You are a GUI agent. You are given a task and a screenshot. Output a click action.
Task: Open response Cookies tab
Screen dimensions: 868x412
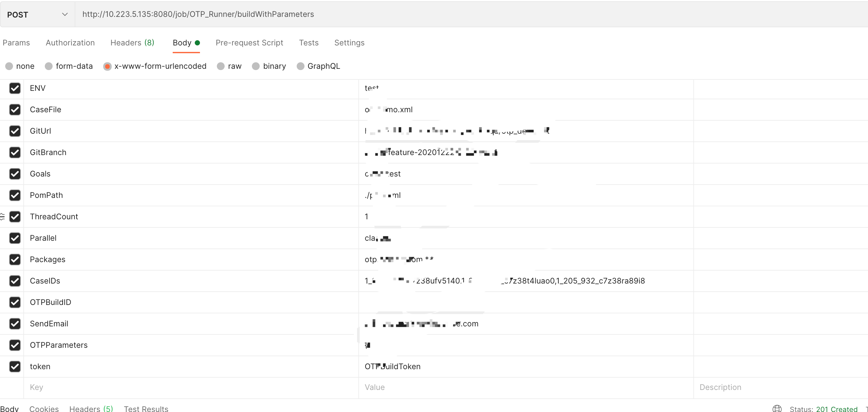[x=44, y=408]
